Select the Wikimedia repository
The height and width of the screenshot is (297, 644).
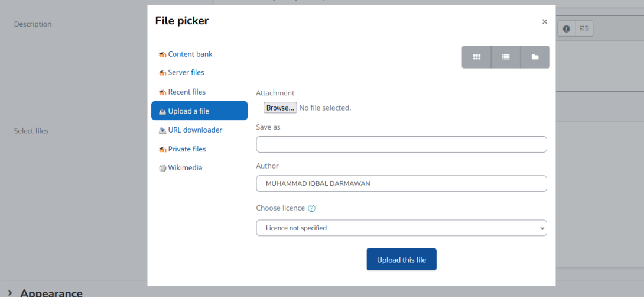[184, 167]
